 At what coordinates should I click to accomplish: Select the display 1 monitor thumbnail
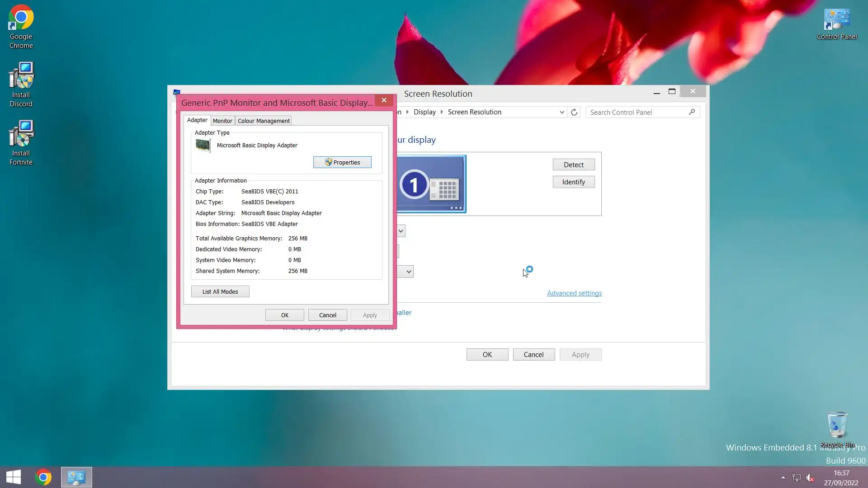click(431, 184)
